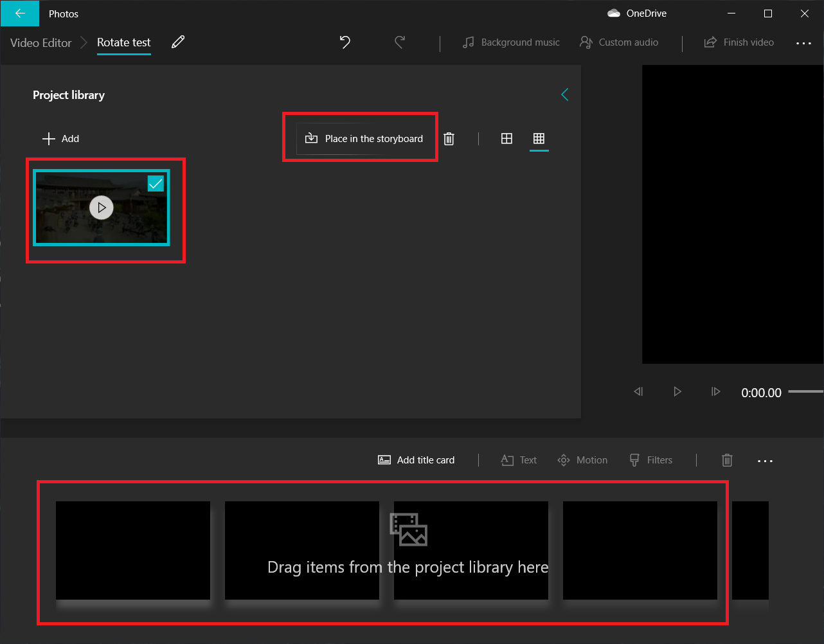Add Text to the video
This screenshot has height=644, width=824.
[x=518, y=460]
